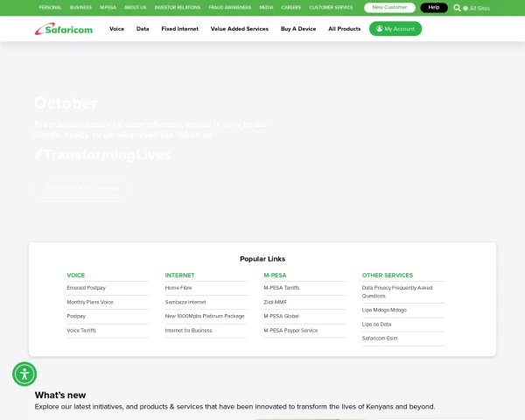Click the October hero heading
Image resolution: width=525 pixels, height=420 pixels.
click(66, 103)
